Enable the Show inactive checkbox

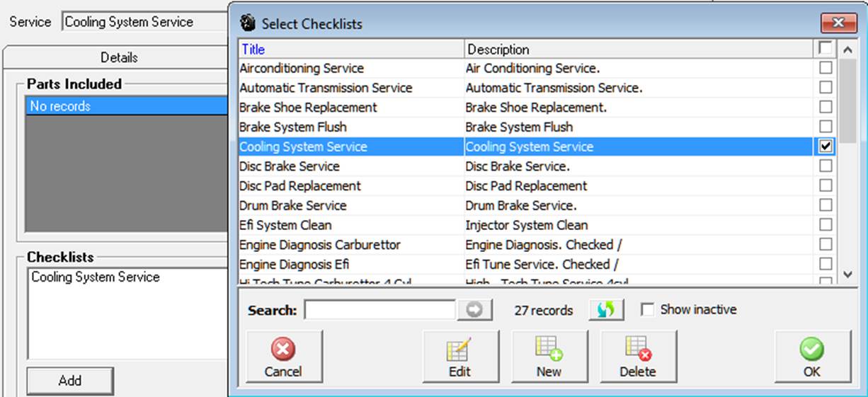tap(647, 310)
